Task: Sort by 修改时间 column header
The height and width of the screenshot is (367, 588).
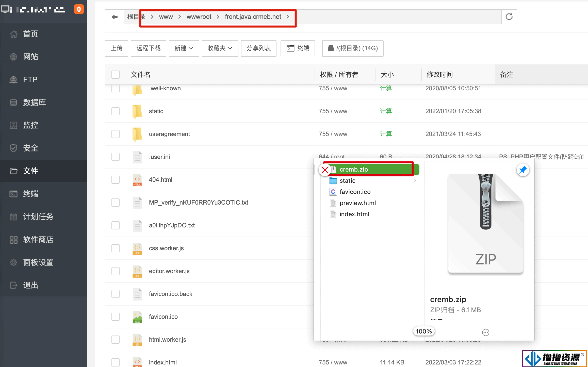Action: pos(439,75)
